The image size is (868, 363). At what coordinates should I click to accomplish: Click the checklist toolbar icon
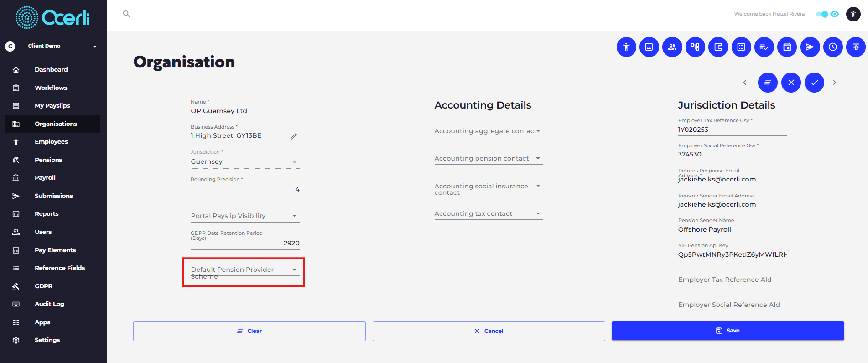764,47
